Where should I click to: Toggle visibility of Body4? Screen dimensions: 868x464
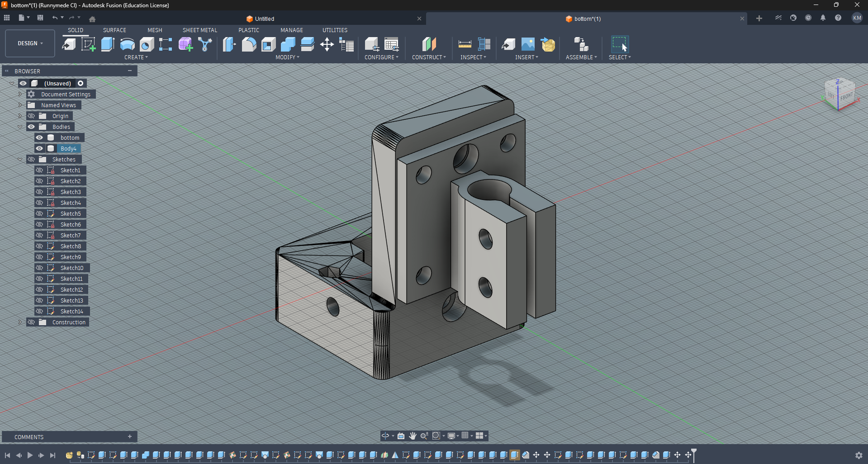pos(39,148)
